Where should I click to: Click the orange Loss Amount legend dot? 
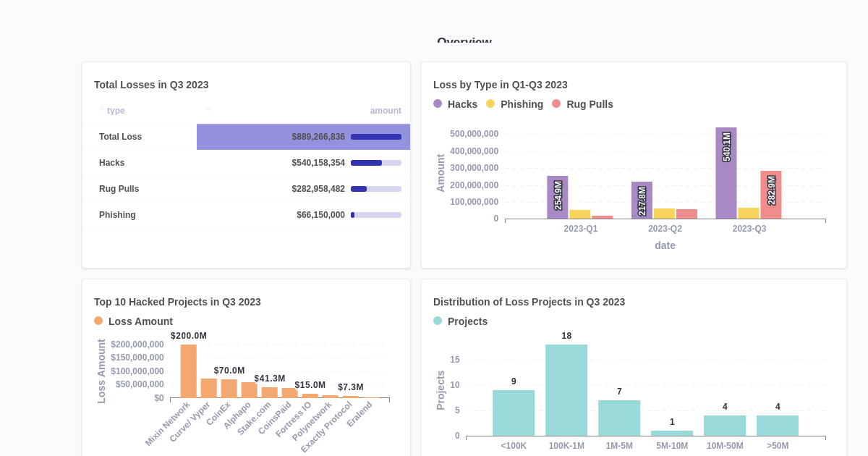pyautogui.click(x=98, y=321)
